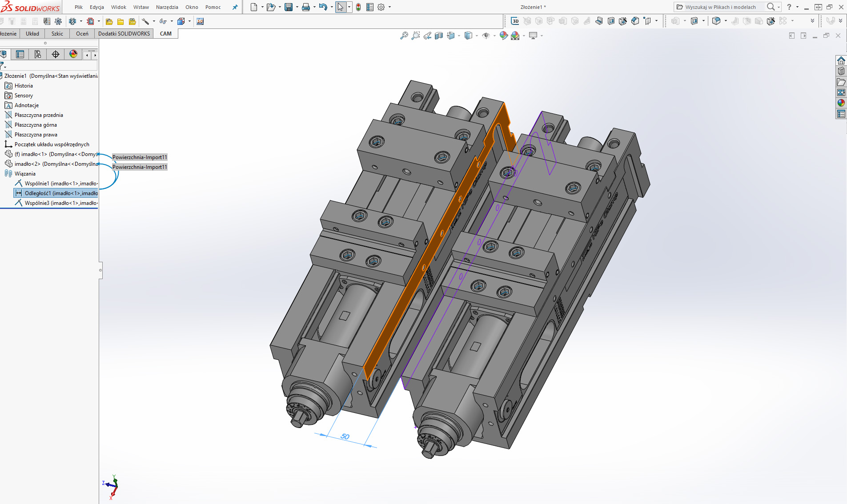Activate the Section View icon

(439, 36)
